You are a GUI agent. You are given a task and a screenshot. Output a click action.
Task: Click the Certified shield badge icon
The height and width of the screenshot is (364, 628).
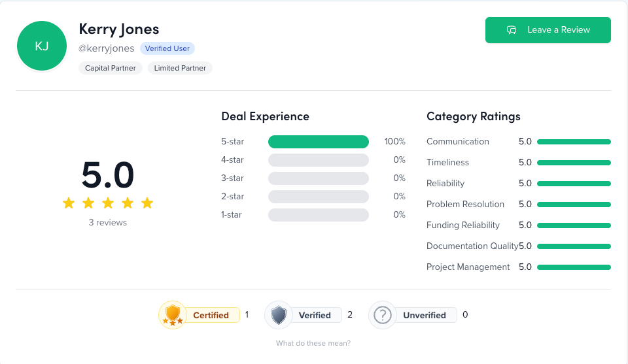(173, 315)
